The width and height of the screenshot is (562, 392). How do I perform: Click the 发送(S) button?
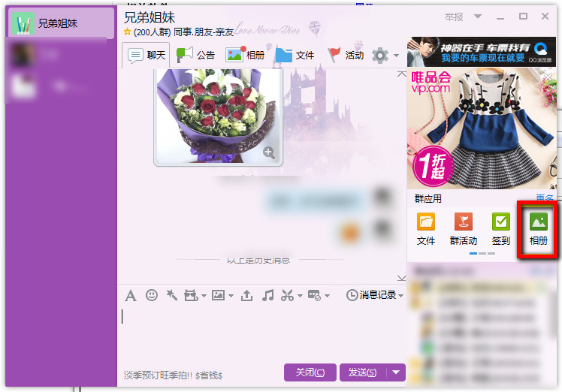(363, 372)
